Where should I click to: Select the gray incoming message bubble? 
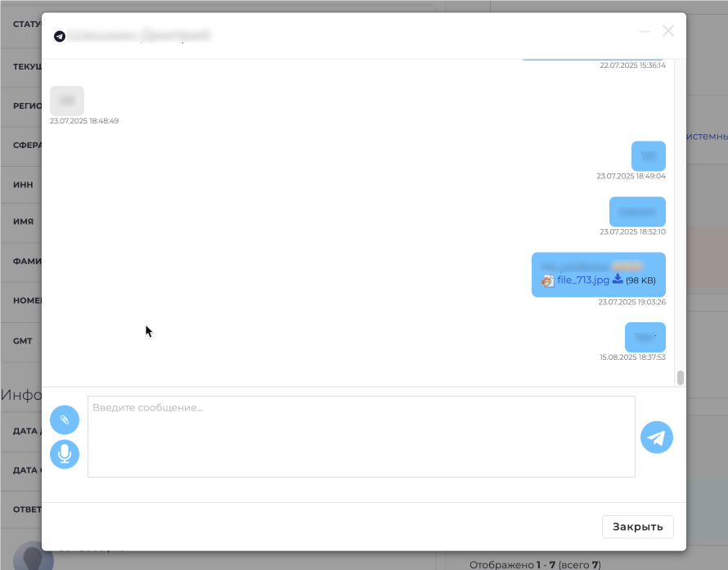pos(67,101)
